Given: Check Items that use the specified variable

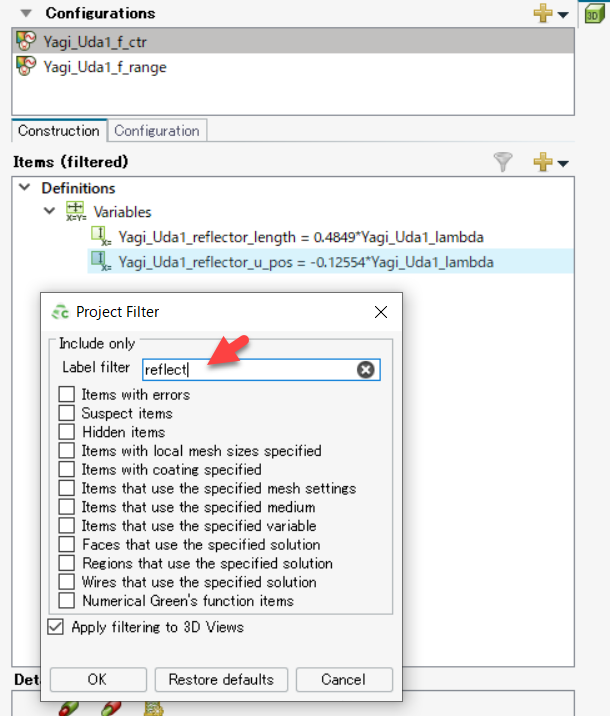Looking at the screenshot, I should [67, 525].
